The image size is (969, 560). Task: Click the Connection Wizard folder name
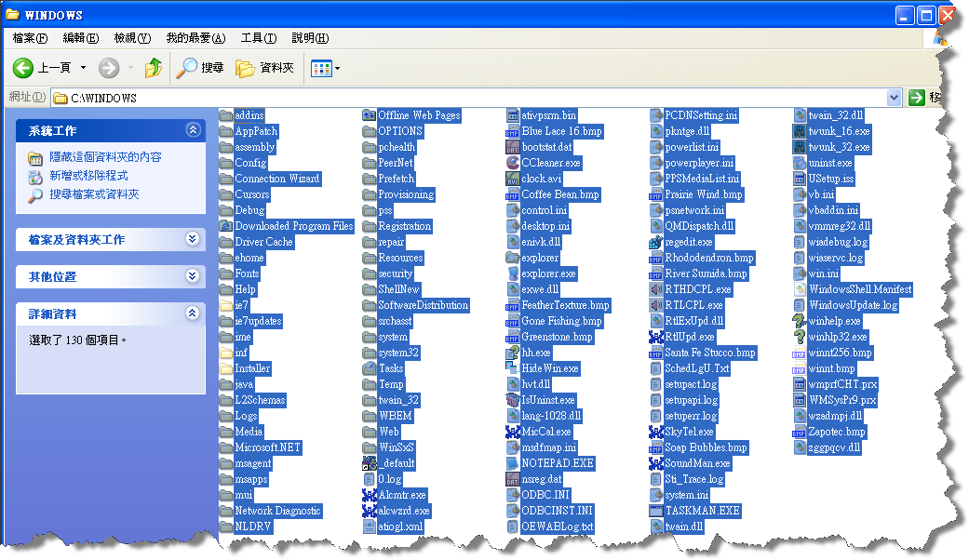click(x=277, y=179)
